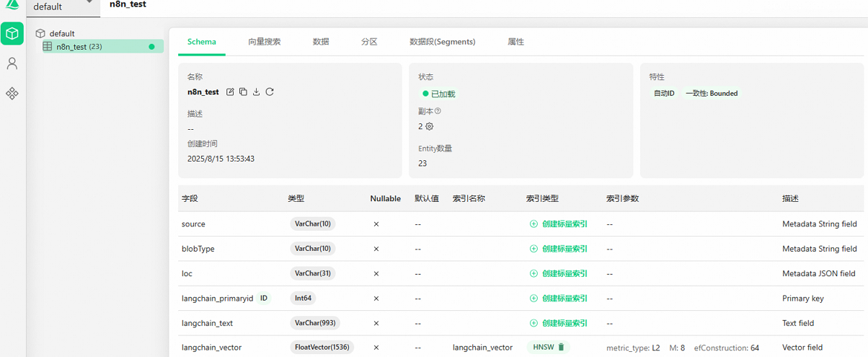Click the langchain_text field name
The height and width of the screenshot is (357, 868).
pyautogui.click(x=208, y=323)
